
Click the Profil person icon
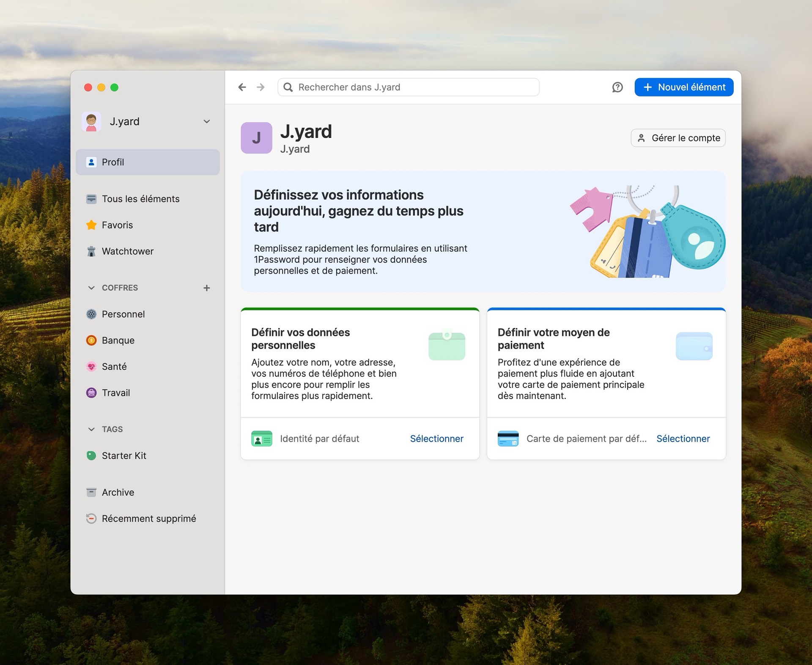91,162
